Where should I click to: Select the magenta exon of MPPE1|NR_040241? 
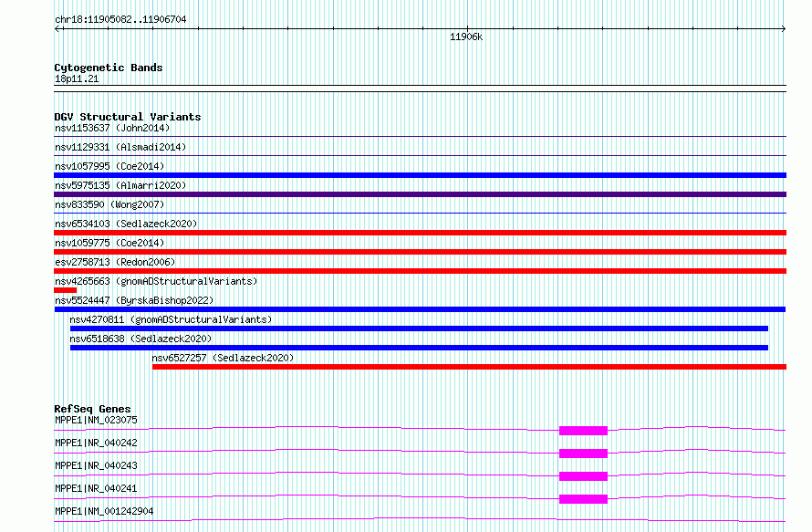click(x=583, y=499)
